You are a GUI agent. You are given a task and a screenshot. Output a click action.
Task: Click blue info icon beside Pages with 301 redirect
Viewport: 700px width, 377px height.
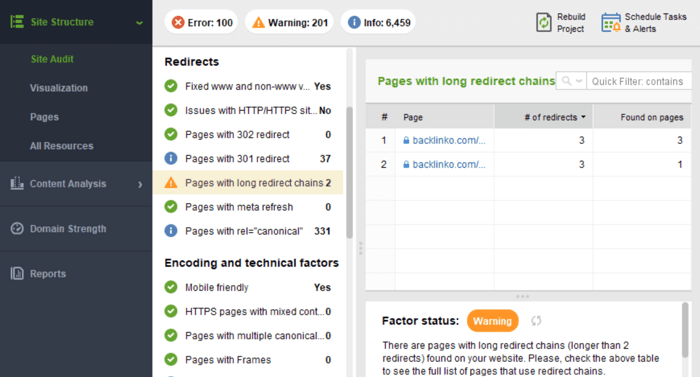(171, 158)
